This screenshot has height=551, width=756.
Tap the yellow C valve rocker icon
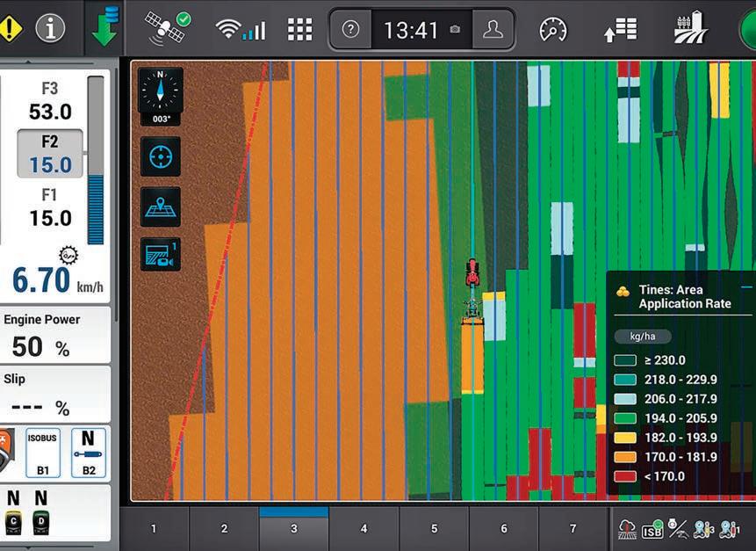(x=13, y=525)
